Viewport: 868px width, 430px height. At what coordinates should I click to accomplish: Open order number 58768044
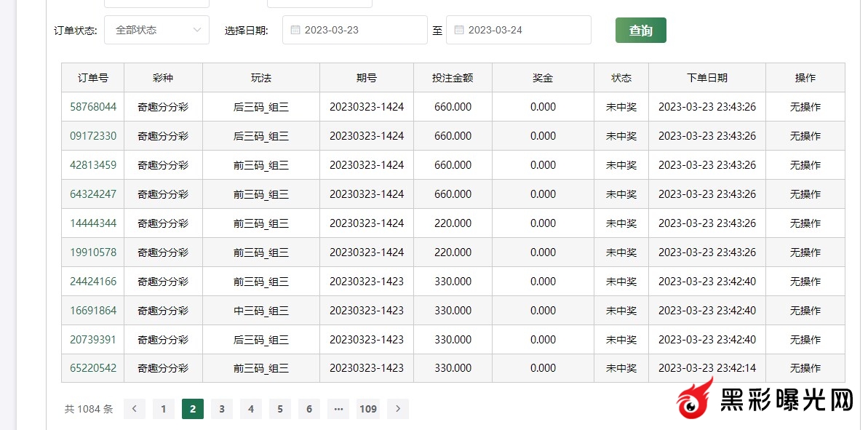pyautogui.click(x=93, y=107)
